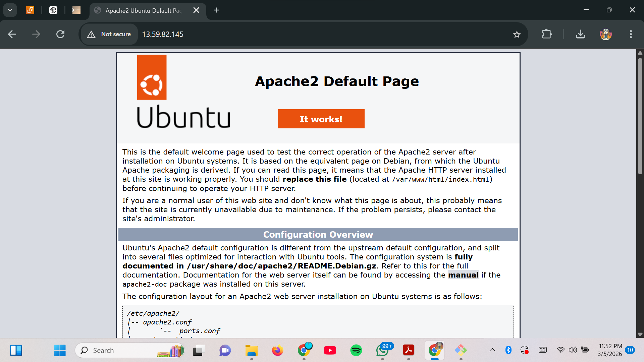Launch Firefox from the taskbar

[x=277, y=350]
